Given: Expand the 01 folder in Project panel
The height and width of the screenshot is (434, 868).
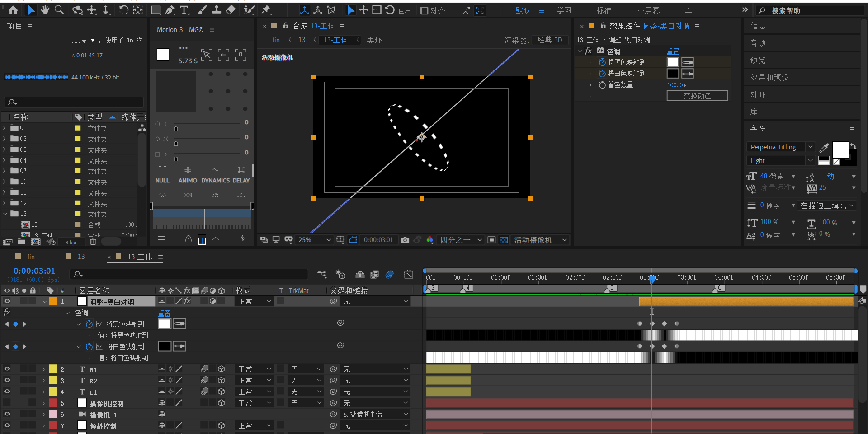Looking at the screenshot, I should [x=5, y=128].
